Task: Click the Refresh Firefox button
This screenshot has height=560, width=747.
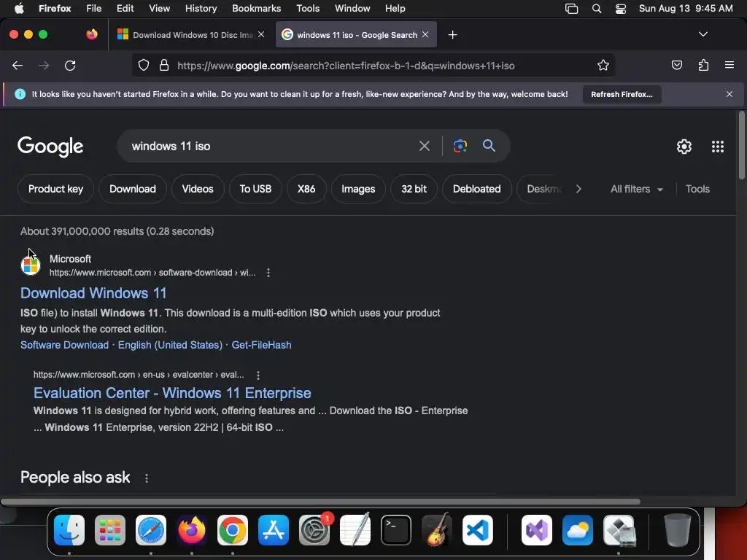Action: coord(622,94)
